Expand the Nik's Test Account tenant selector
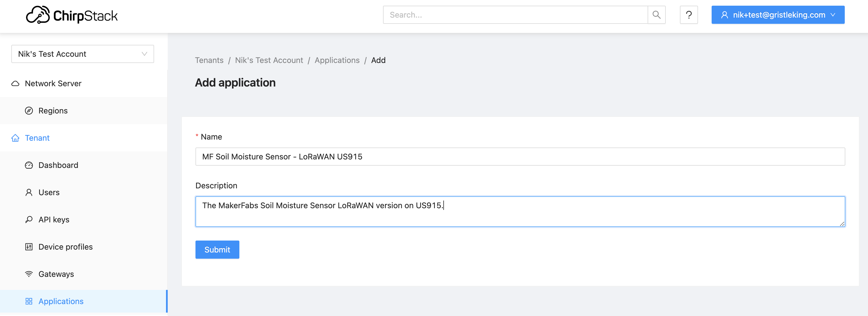 [82, 54]
